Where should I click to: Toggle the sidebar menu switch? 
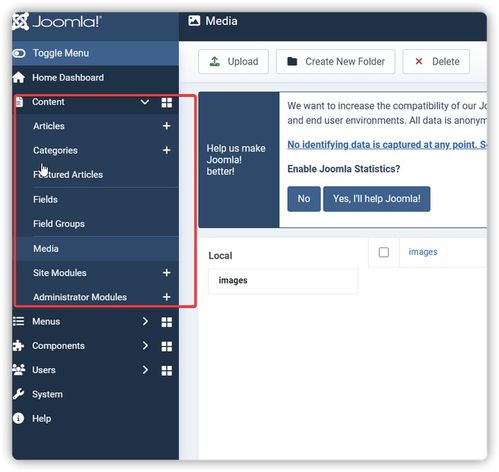click(19, 53)
